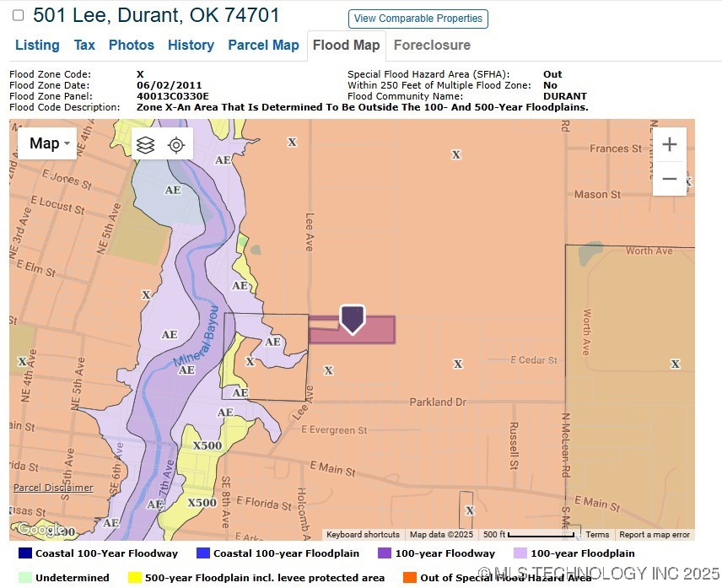Click the map Terms link

pos(597,535)
